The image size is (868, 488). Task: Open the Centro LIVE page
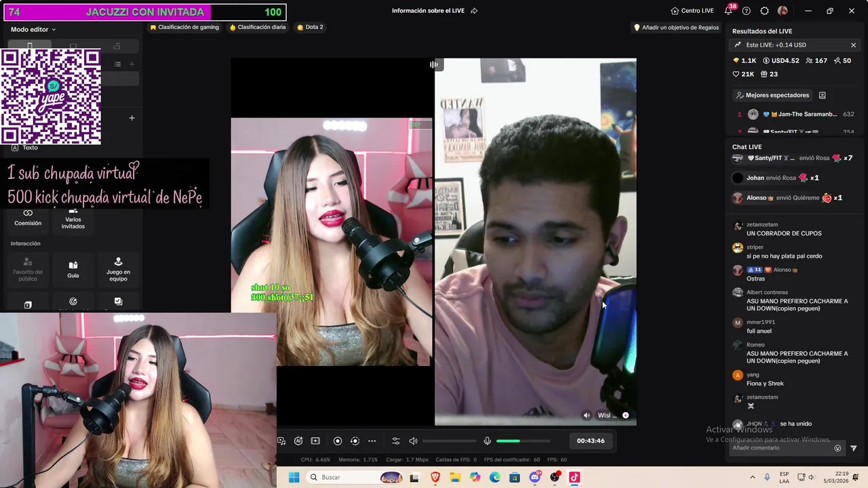click(692, 11)
